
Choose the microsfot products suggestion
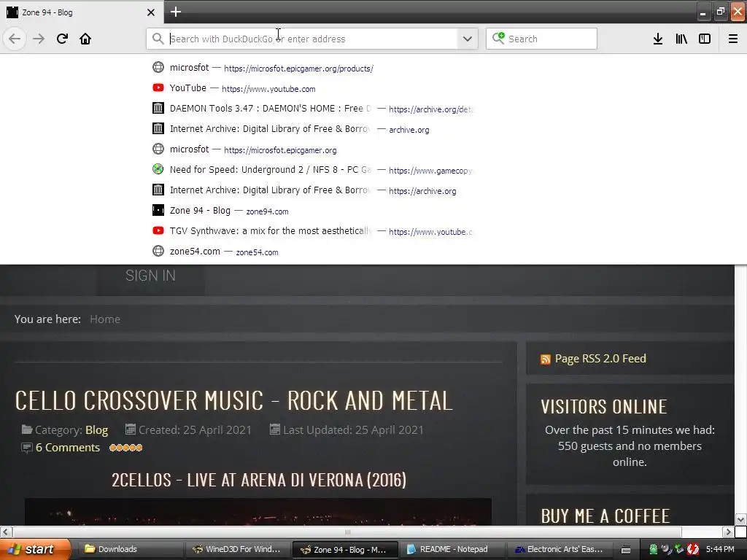[312, 68]
